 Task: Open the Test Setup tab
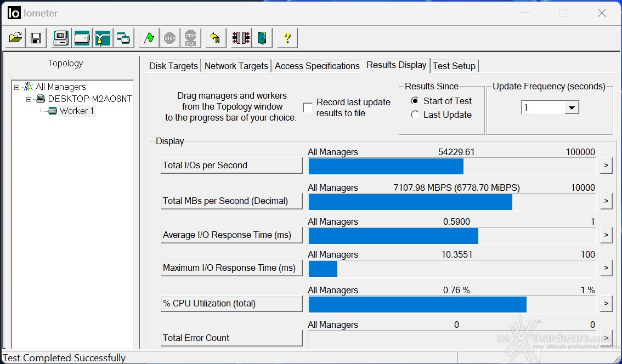(454, 66)
